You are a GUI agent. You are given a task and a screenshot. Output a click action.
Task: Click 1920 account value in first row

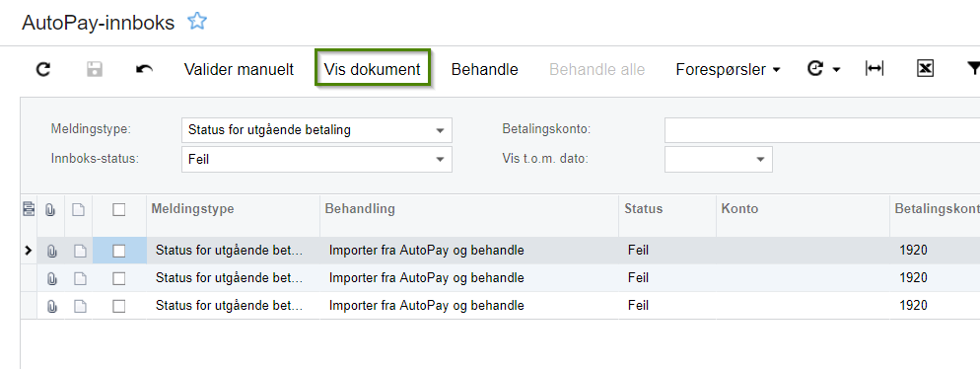(913, 251)
